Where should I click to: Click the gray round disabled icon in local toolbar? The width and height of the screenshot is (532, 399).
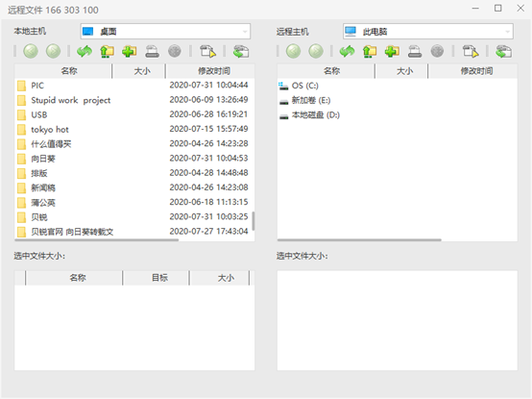pos(175,51)
